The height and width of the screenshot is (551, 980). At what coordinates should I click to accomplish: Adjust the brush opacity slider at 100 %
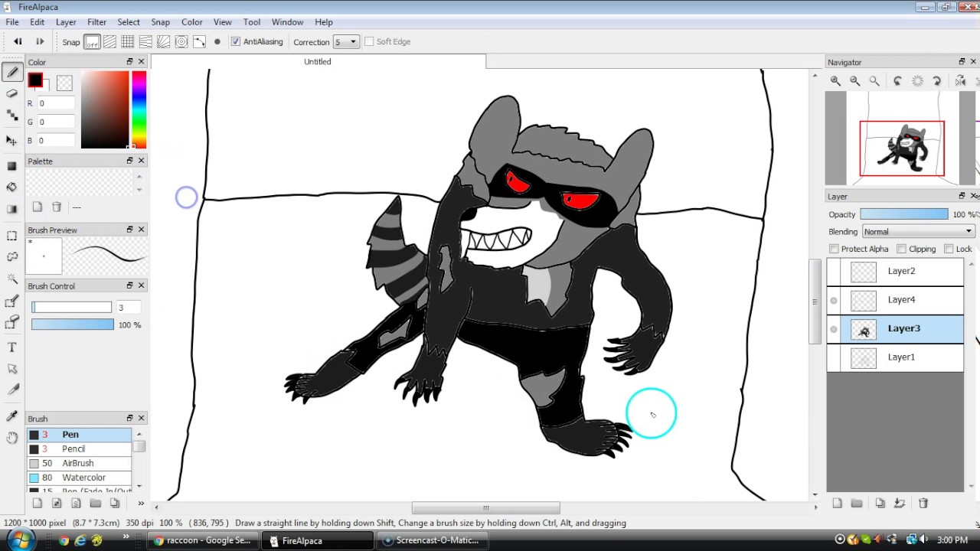(72, 325)
